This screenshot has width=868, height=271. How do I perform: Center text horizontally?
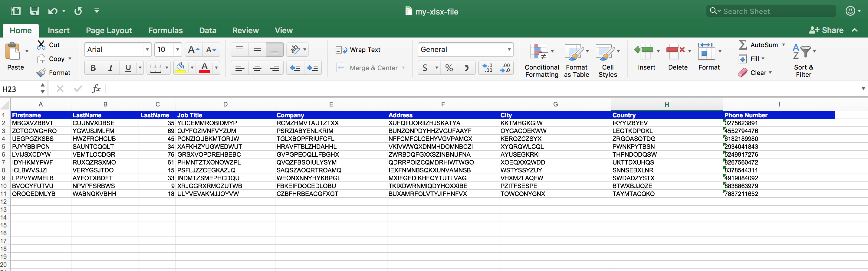(x=257, y=68)
